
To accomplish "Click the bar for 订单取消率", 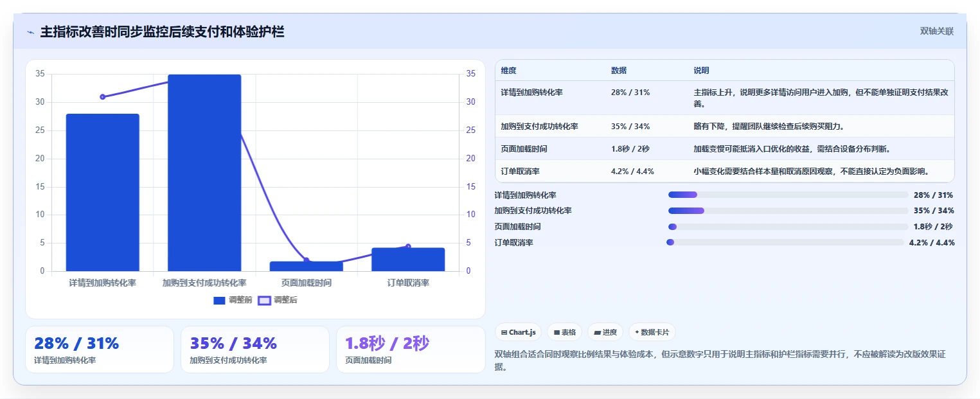I will tap(408, 260).
